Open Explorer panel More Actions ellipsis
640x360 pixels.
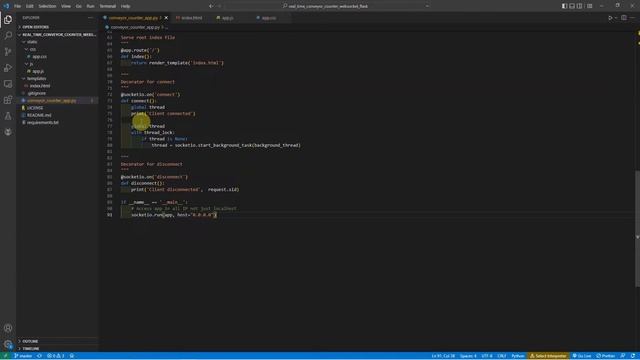coord(91,18)
